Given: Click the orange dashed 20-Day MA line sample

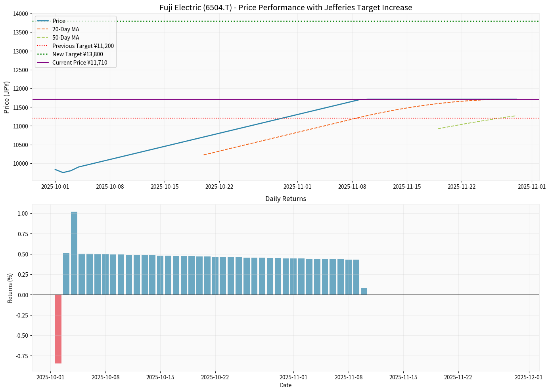Looking at the screenshot, I should [x=42, y=29].
